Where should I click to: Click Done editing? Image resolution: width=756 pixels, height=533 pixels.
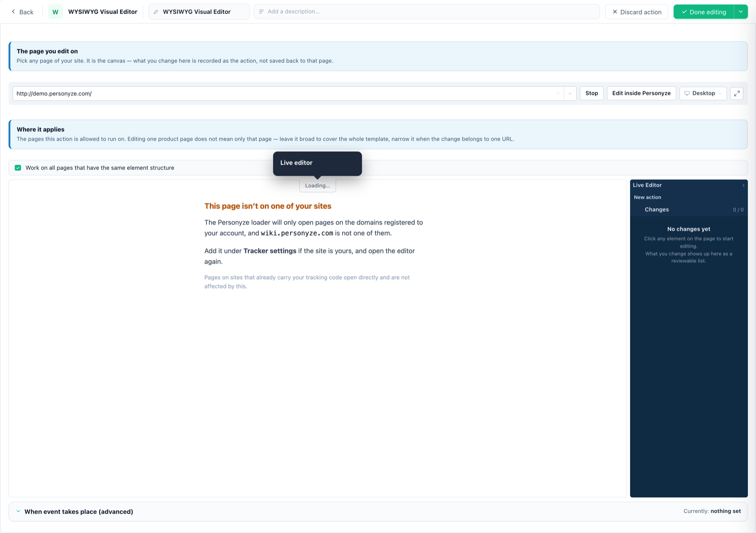703,12
